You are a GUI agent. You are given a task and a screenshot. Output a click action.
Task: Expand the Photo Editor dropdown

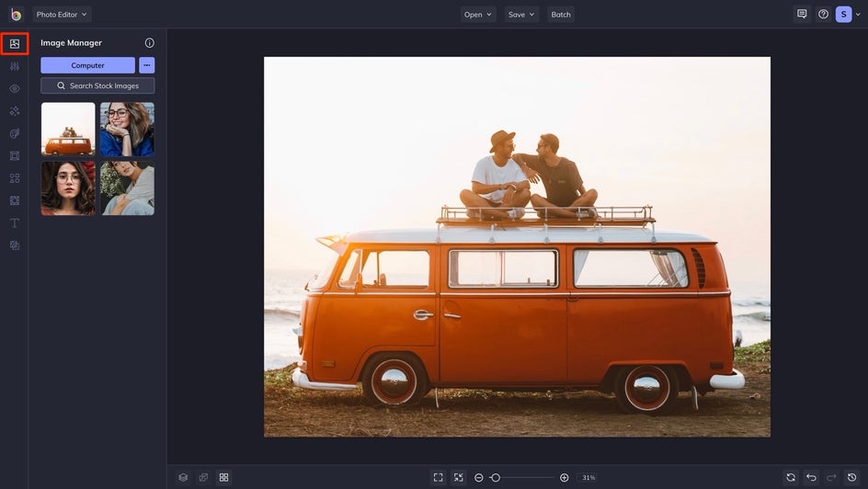click(x=62, y=15)
